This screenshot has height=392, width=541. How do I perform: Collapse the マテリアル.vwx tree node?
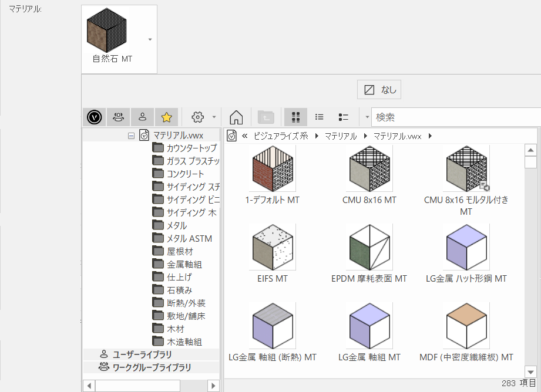tap(131, 136)
